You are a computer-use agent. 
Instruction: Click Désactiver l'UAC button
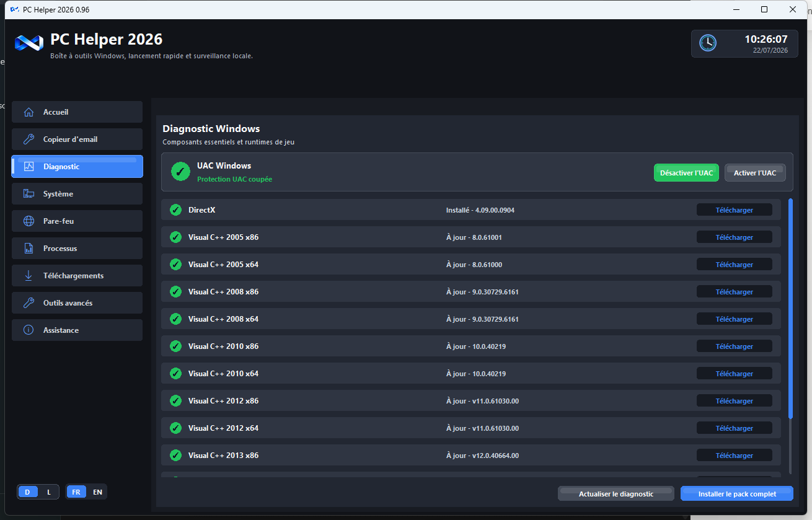tap(686, 173)
